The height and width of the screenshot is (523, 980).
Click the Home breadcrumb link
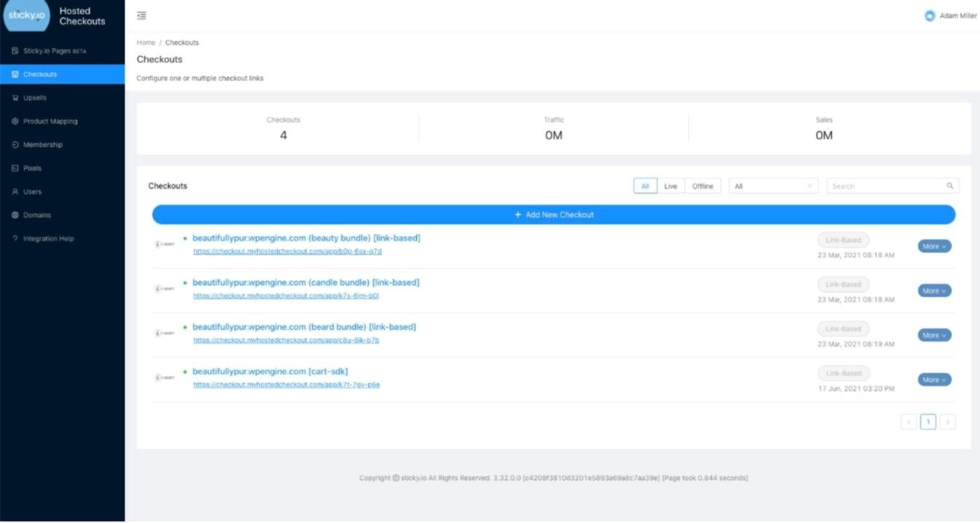(x=146, y=43)
